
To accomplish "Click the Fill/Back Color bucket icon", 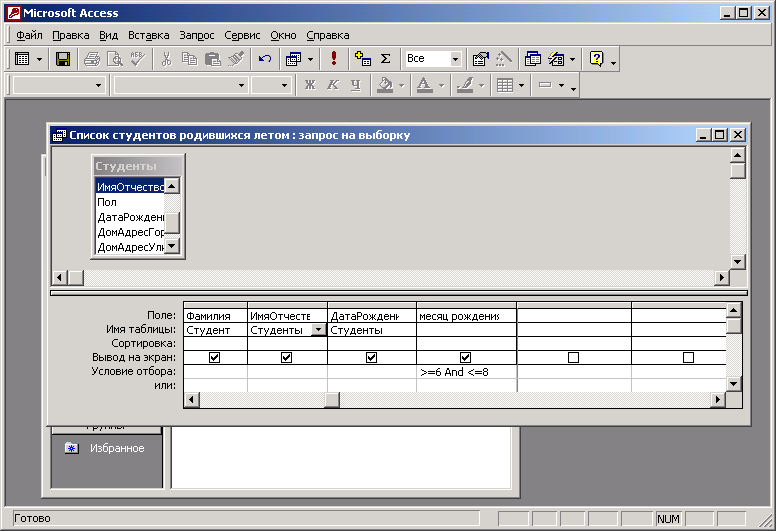I will point(385,85).
